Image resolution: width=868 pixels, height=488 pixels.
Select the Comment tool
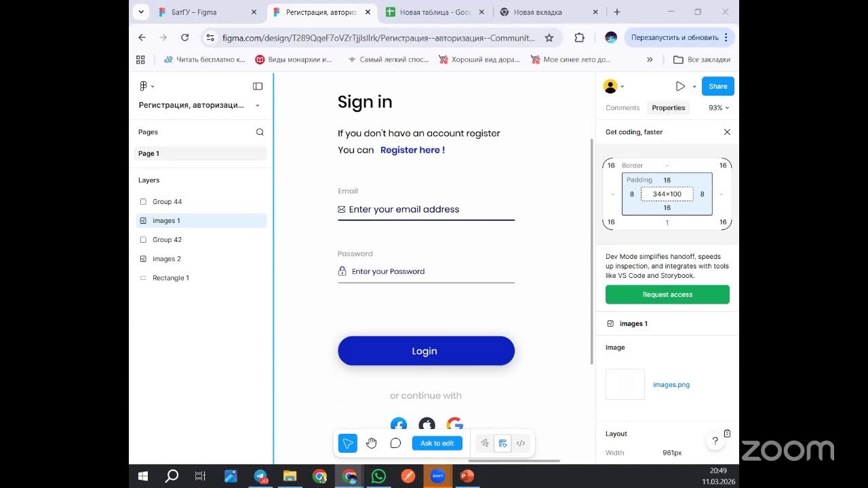395,443
